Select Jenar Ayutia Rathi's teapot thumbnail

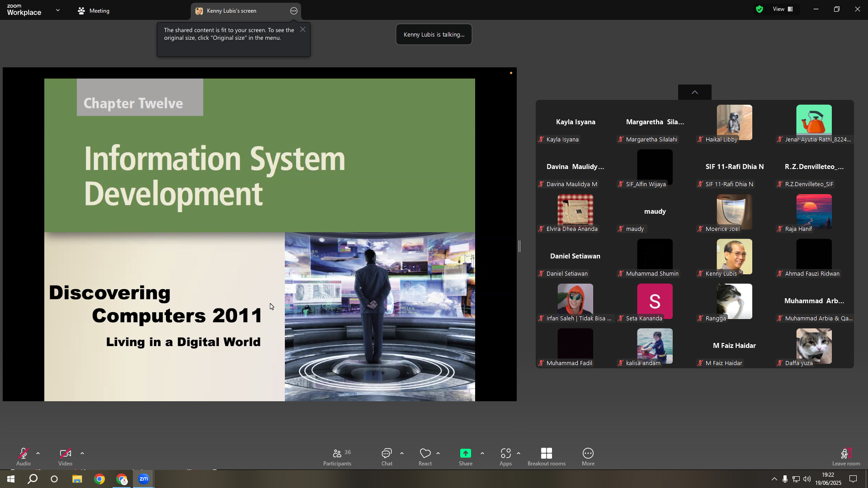(814, 122)
